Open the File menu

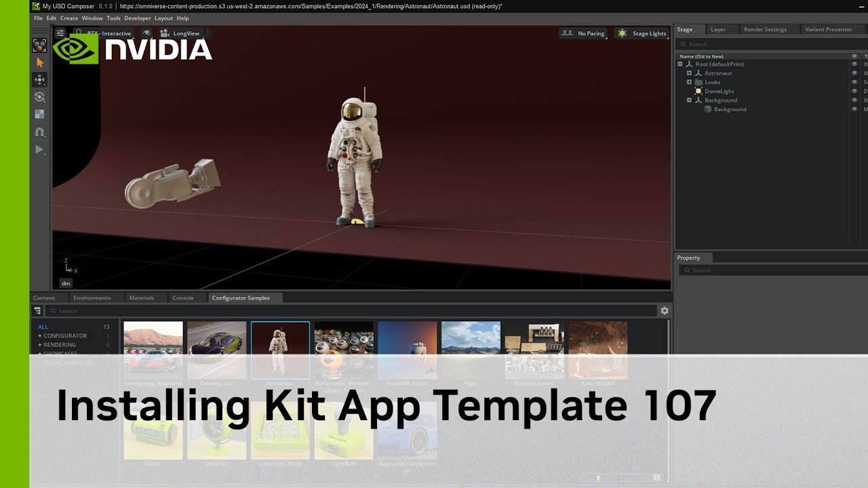[x=39, y=18]
